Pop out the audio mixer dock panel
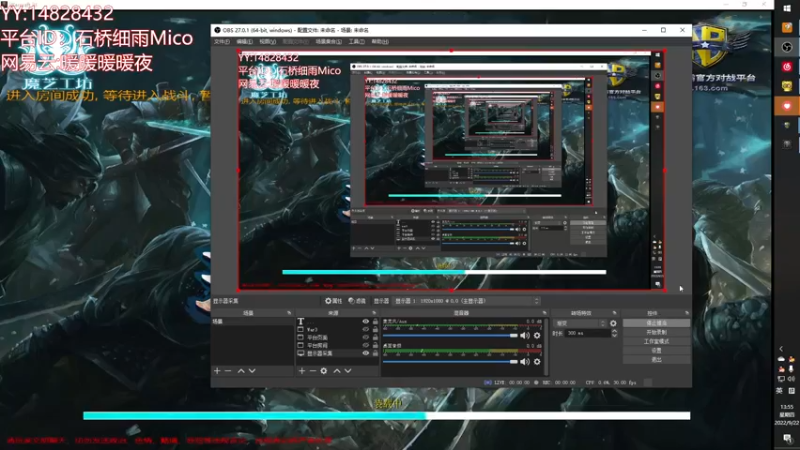800x450 pixels. click(x=544, y=313)
